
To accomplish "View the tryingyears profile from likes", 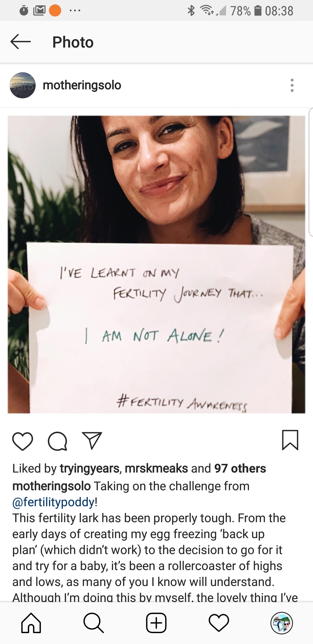I will point(90,468).
